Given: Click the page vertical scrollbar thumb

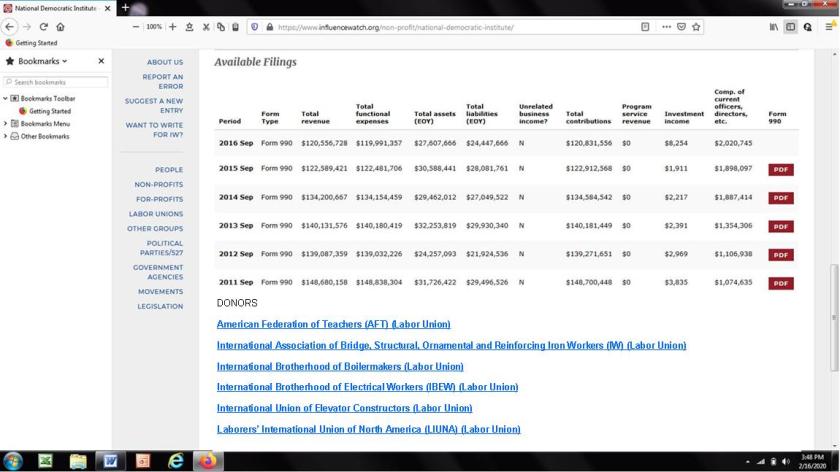Looking at the screenshot, I should click(x=834, y=317).
